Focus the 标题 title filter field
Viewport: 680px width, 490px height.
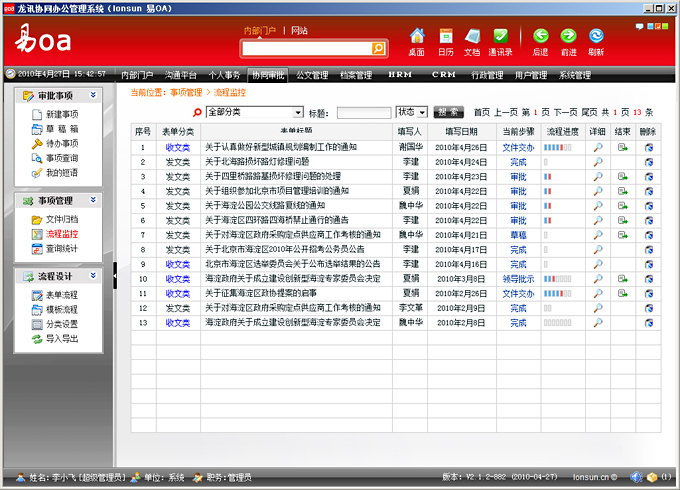pyautogui.click(x=364, y=113)
